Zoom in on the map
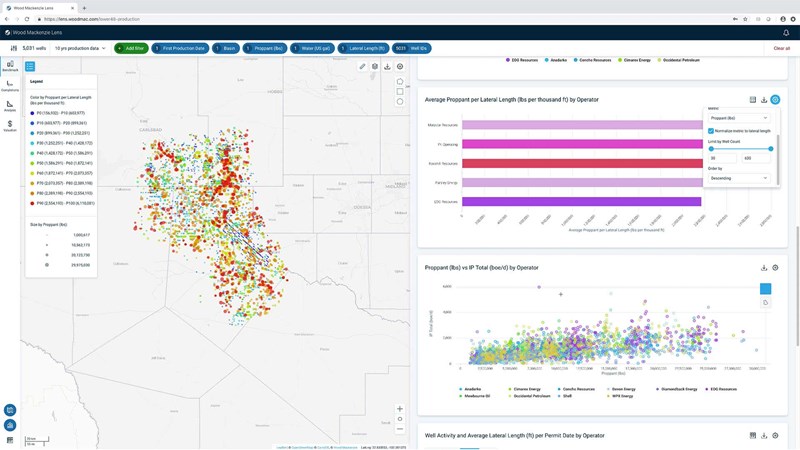The height and width of the screenshot is (450, 800). point(400,409)
